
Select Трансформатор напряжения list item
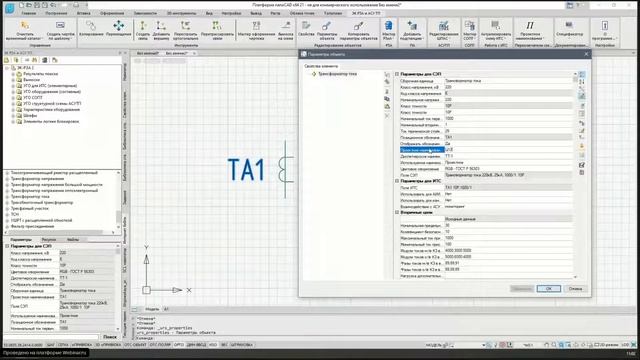pos(37,179)
